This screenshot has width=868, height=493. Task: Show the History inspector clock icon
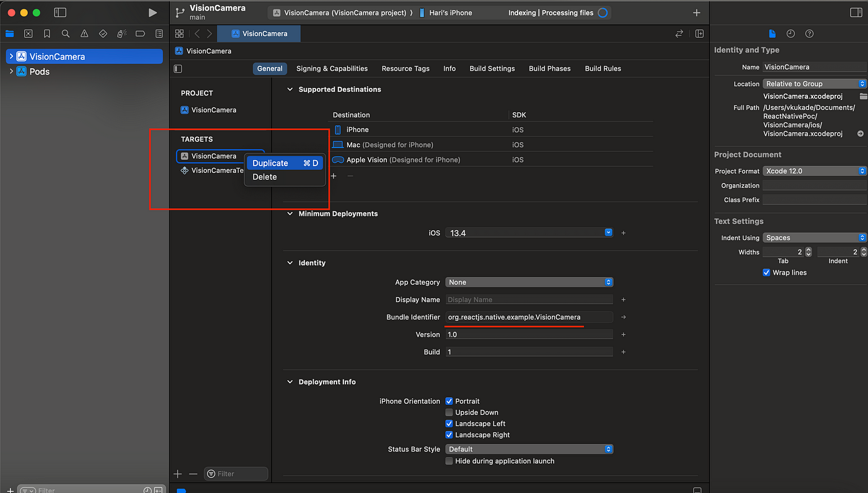(x=790, y=33)
